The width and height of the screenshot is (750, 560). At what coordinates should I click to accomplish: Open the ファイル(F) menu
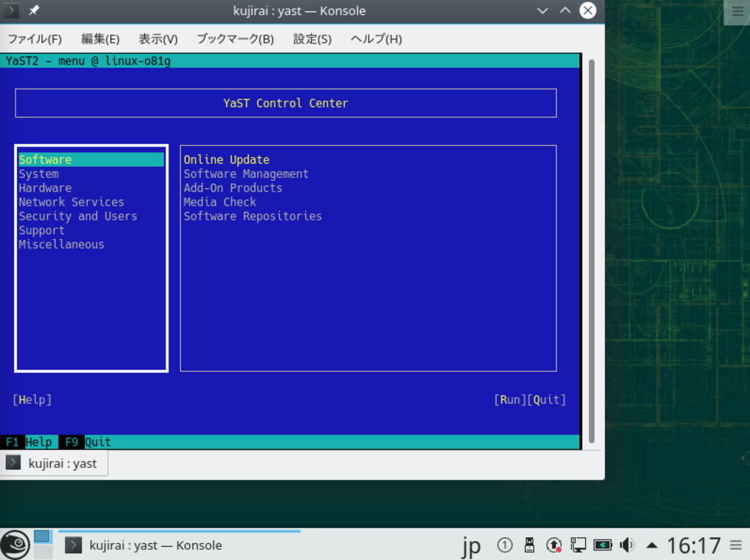(x=34, y=39)
